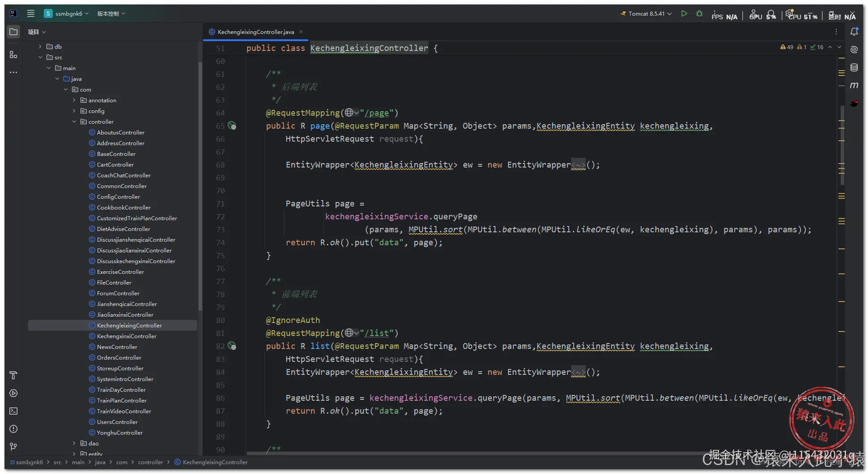Collapse the com package

pyautogui.click(x=65, y=89)
